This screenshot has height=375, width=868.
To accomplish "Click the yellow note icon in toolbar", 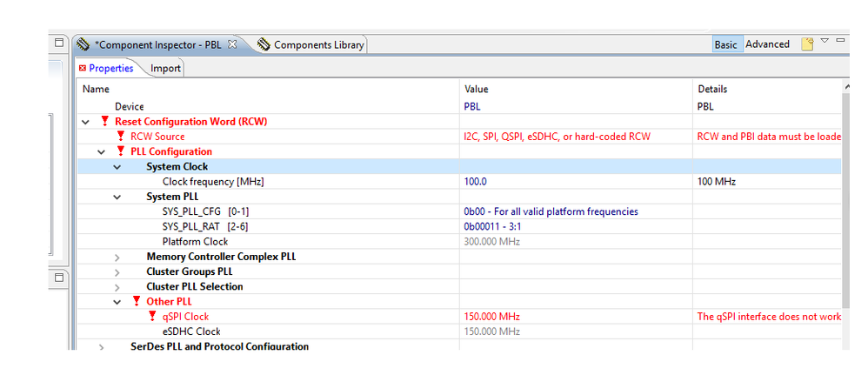I will (x=807, y=44).
